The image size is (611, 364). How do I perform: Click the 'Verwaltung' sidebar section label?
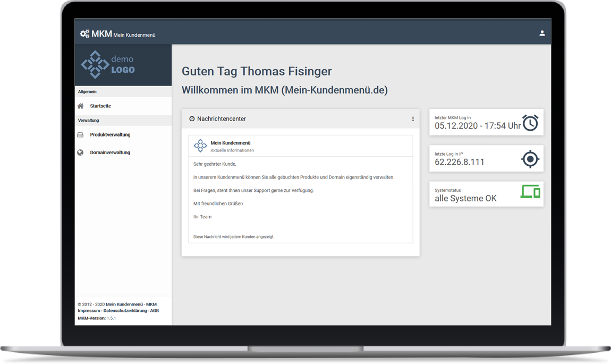tap(88, 121)
